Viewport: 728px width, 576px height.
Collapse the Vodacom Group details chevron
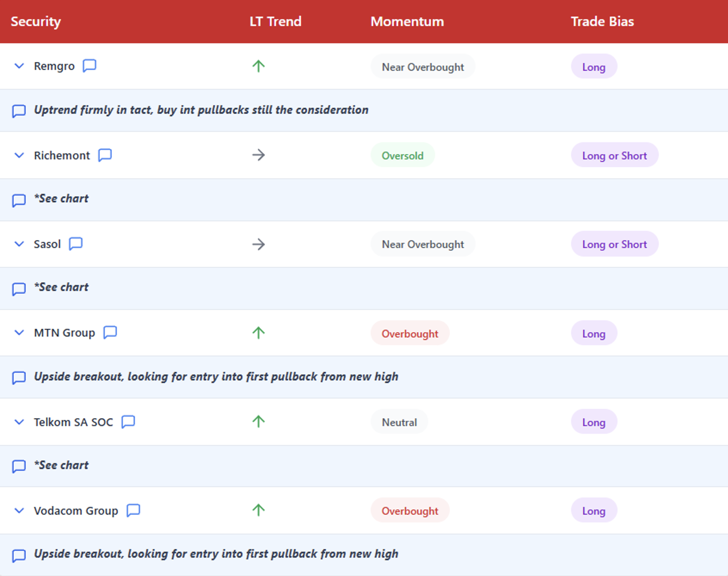[x=19, y=511]
